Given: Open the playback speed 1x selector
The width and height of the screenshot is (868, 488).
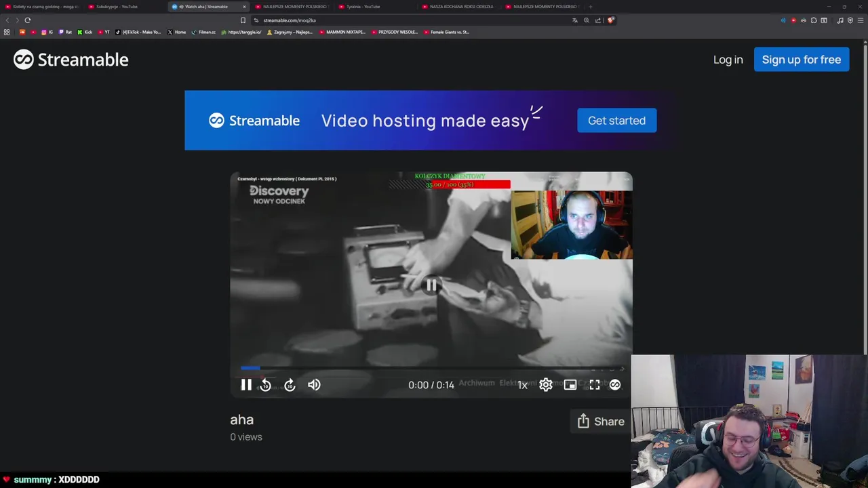Looking at the screenshot, I should coord(522,385).
